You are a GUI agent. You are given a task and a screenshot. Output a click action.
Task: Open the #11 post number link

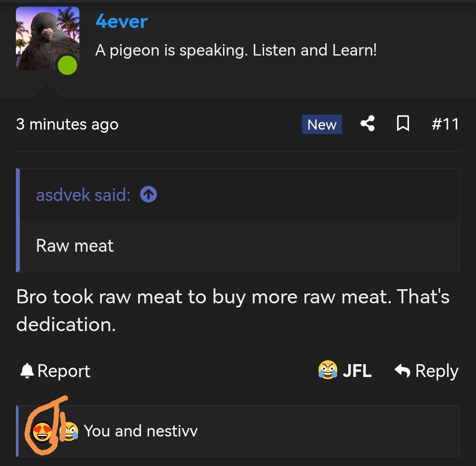tap(445, 124)
